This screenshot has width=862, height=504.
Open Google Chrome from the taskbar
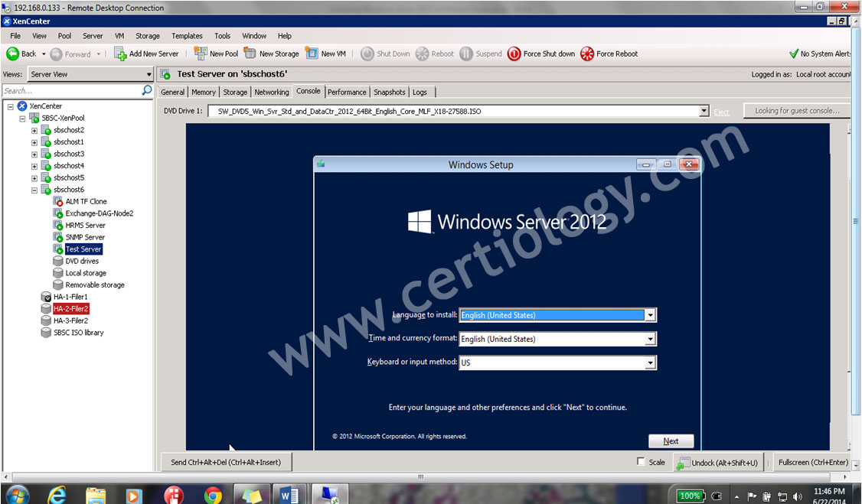coord(213,496)
